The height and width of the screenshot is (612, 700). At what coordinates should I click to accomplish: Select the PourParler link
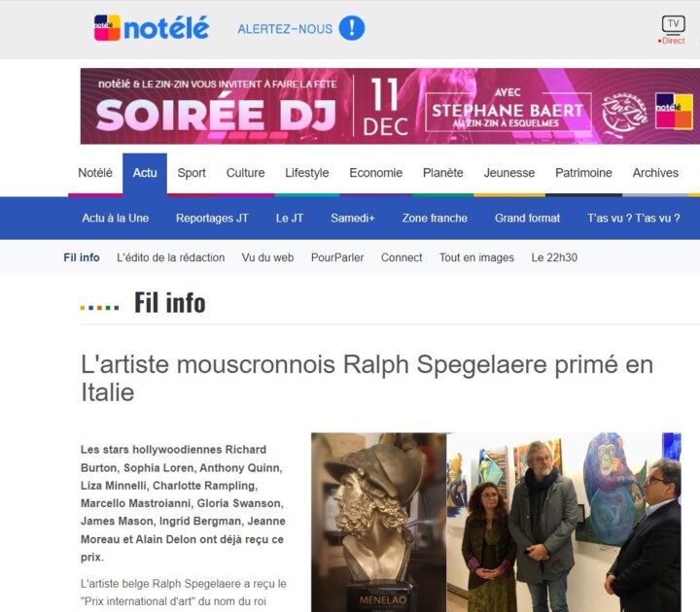tap(337, 257)
